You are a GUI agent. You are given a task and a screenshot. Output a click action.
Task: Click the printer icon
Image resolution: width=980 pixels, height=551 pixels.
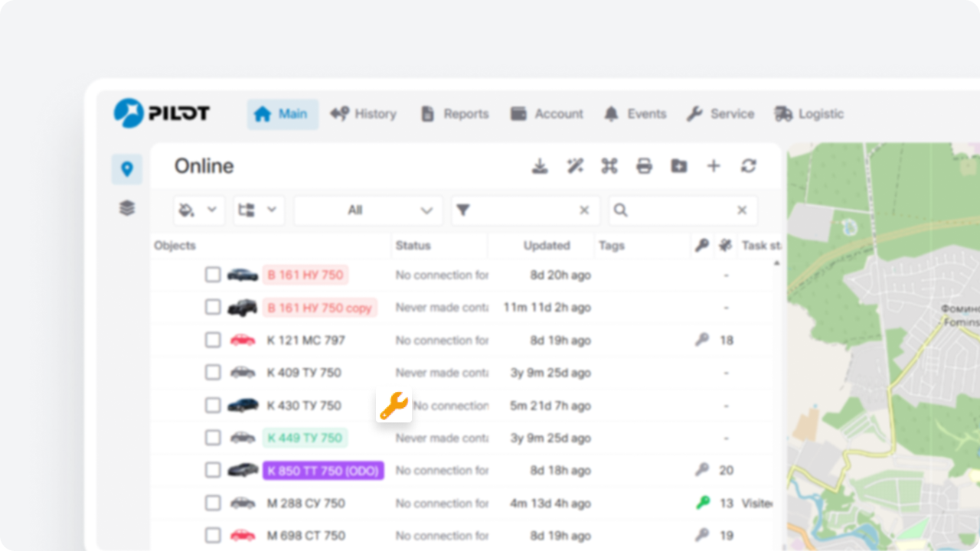(644, 166)
